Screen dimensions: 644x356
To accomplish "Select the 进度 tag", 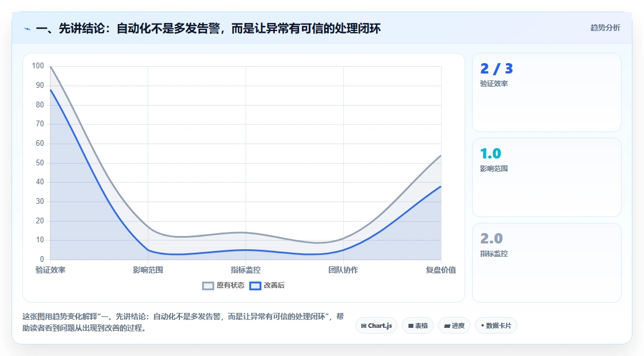I will 454,326.
